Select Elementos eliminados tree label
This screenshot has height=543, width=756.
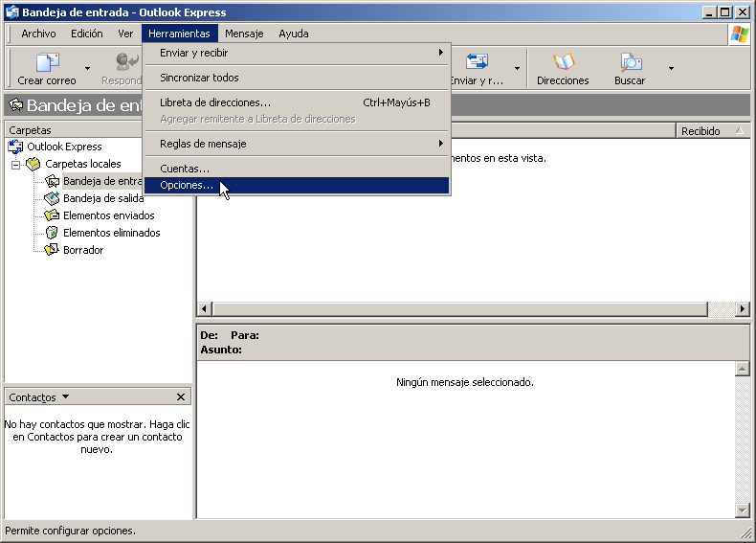[x=111, y=233]
